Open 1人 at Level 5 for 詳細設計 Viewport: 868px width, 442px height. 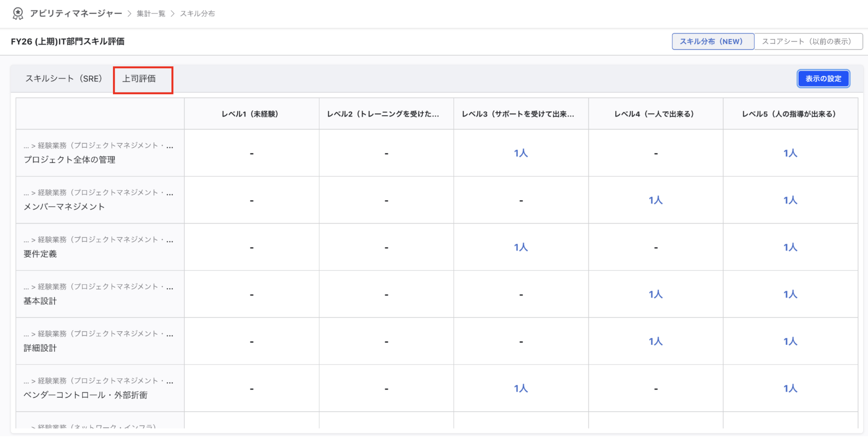(x=791, y=342)
